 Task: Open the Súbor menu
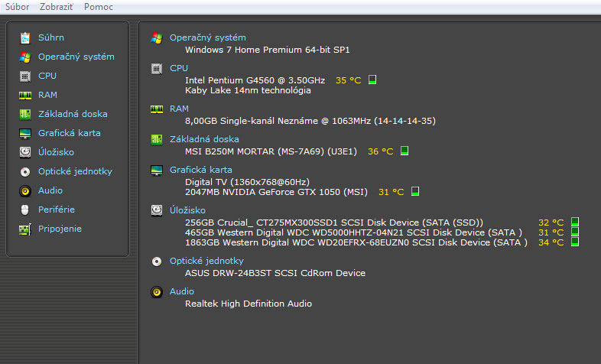(18, 7)
